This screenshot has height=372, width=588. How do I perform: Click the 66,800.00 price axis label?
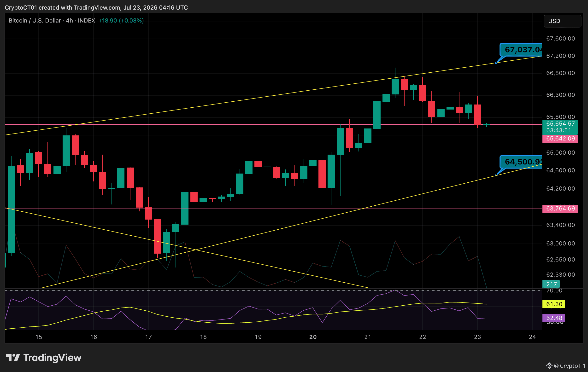(560, 73)
